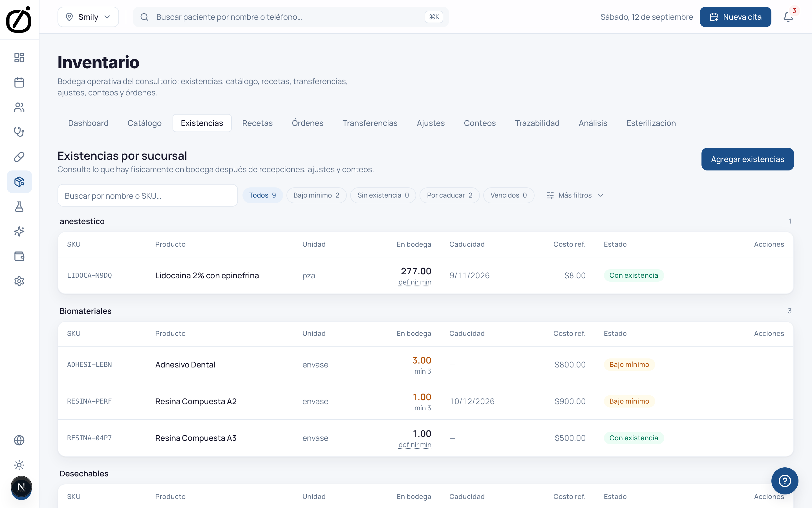Focus the Buscar por nombre o SKU field
Viewport: 812px width, 508px height.
point(148,196)
